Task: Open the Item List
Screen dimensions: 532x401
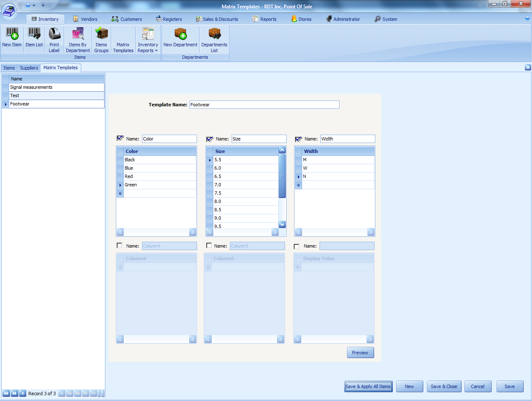Action: coord(34,39)
